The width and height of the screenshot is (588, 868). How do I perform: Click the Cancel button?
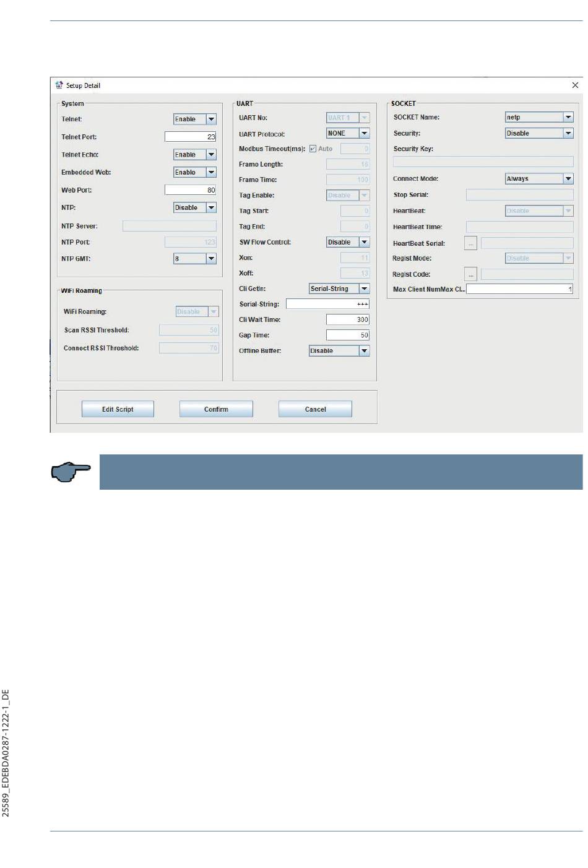315,409
